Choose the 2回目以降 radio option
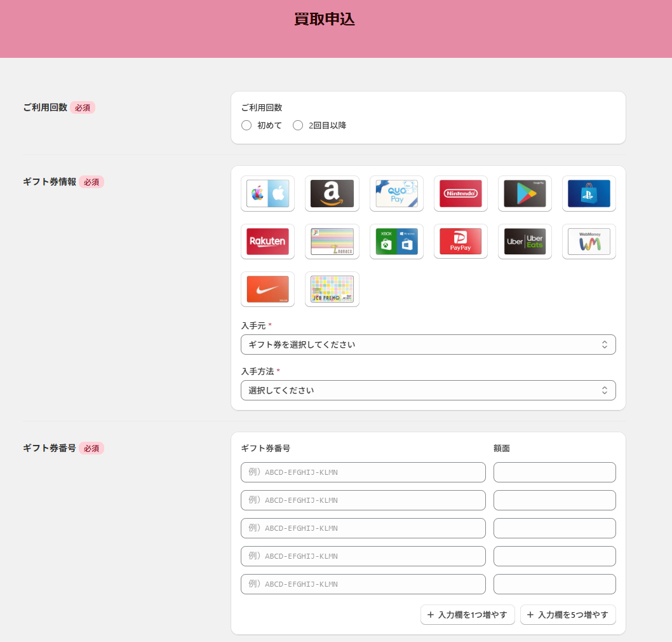 pos(298,125)
